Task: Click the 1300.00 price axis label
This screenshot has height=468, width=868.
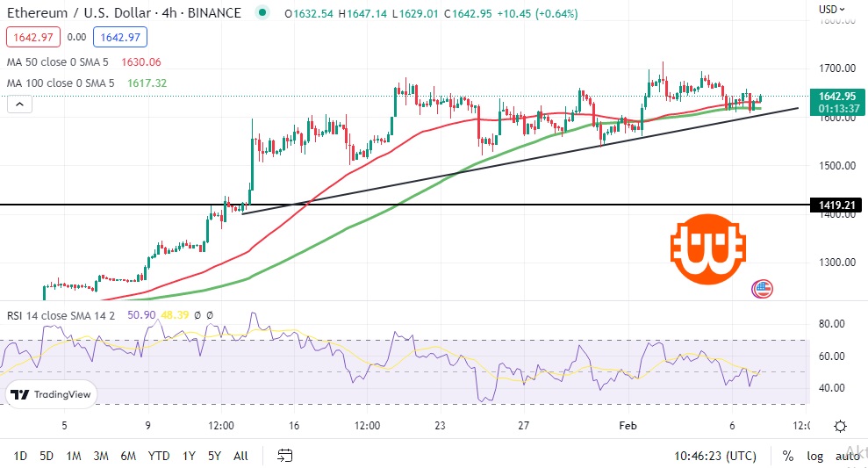Action: point(837,263)
